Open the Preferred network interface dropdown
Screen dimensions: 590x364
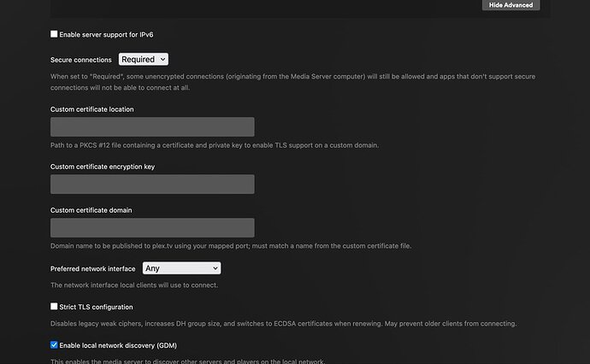coord(182,268)
